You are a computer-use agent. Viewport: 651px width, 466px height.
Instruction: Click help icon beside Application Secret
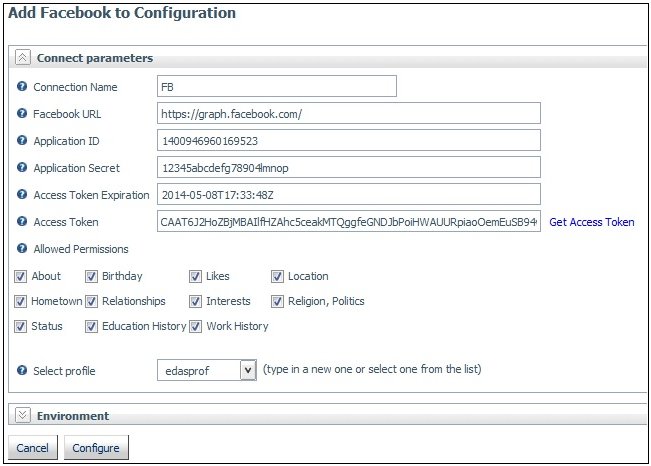(22, 167)
